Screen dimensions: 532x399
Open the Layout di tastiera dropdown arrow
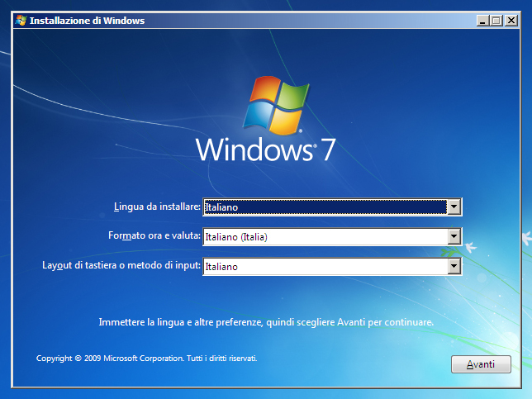(454, 266)
